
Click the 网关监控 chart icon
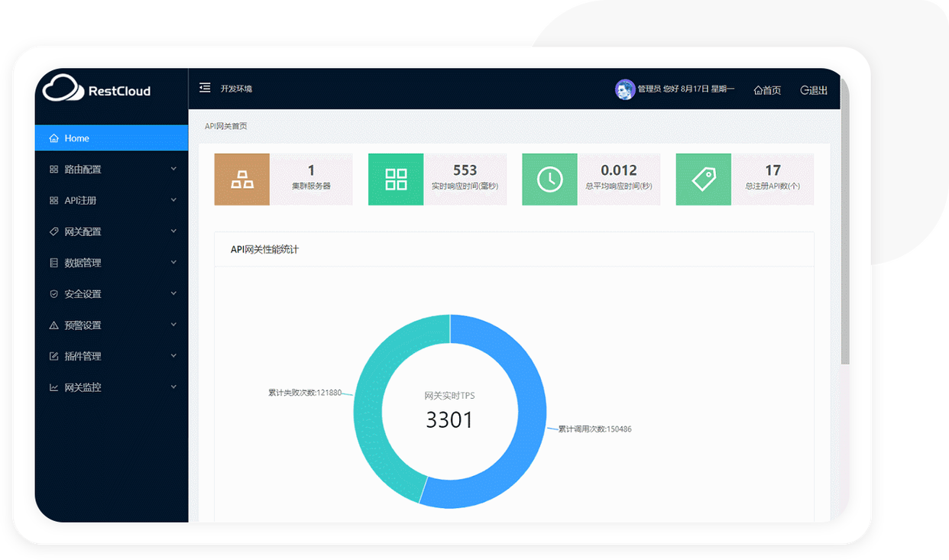(53, 387)
